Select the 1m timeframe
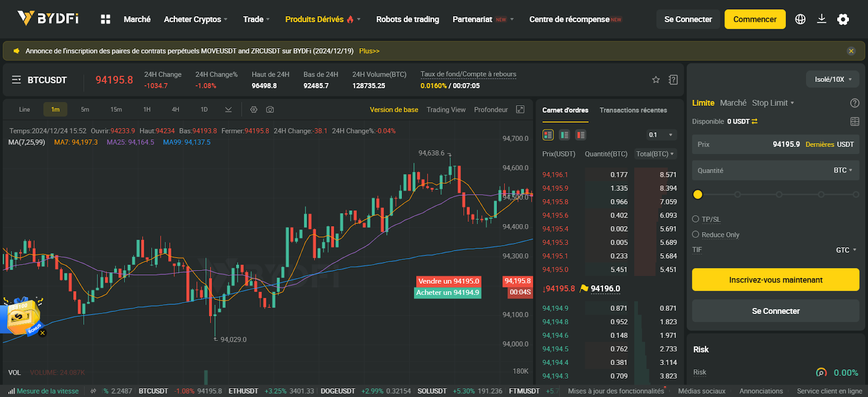Image resolution: width=868 pixels, height=397 pixels. [x=55, y=110]
